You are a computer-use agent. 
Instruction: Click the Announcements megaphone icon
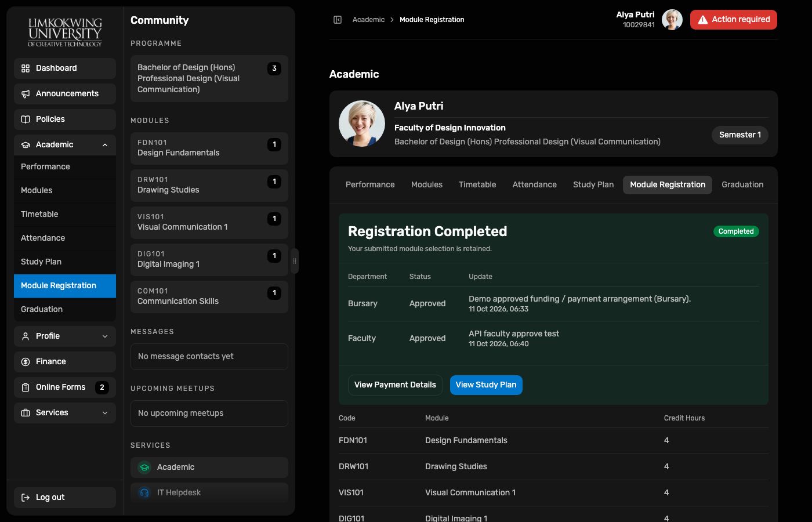click(x=26, y=94)
